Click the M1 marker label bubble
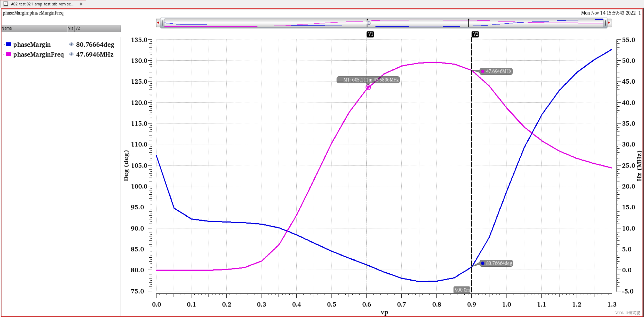 coord(368,80)
